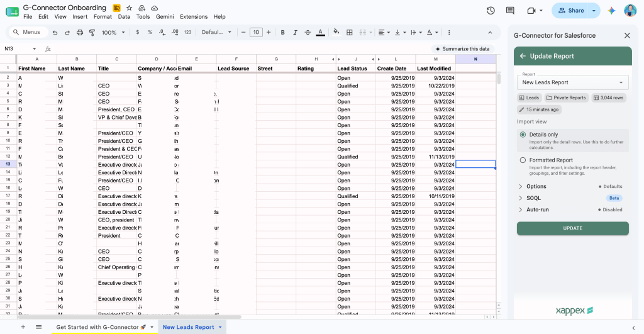Increase font size with plus button
This screenshot has width=644, height=334.
[269, 33]
